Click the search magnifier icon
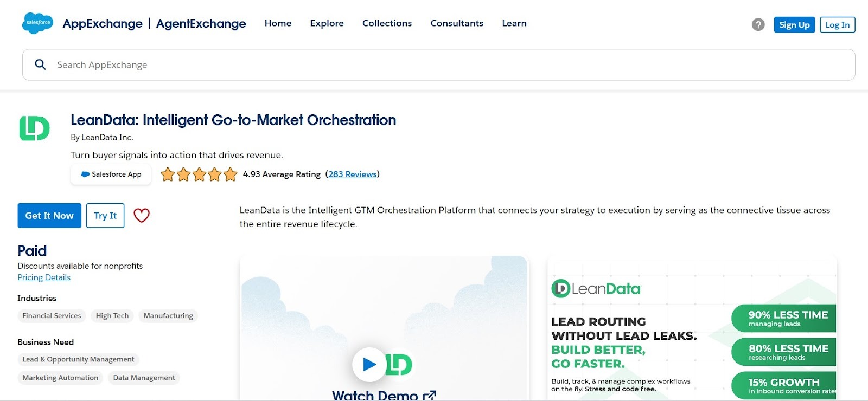 pos(40,64)
